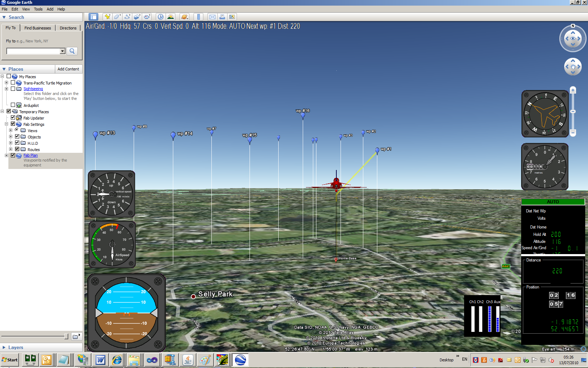Click the Windows Start button
The image size is (588, 368).
(x=10, y=360)
